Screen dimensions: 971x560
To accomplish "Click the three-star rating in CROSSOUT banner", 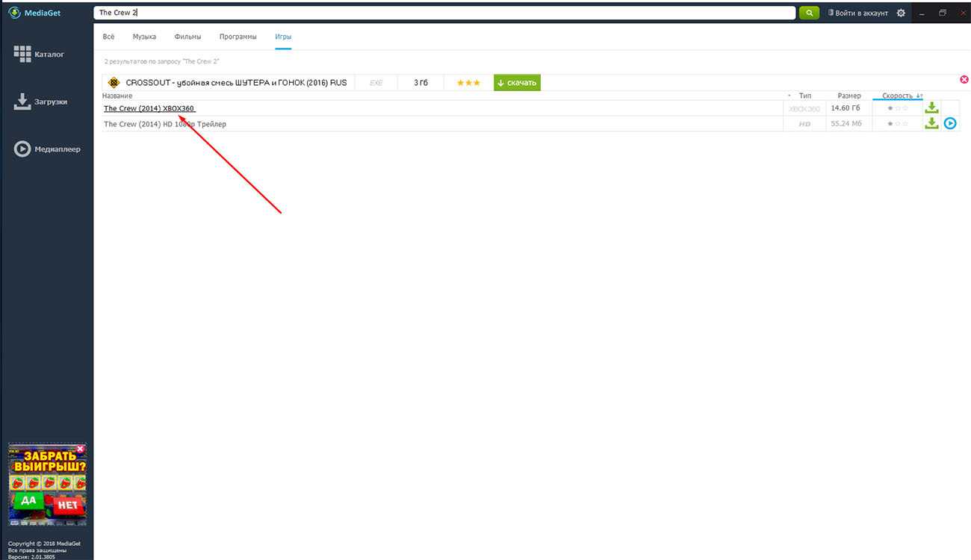I will 468,82.
